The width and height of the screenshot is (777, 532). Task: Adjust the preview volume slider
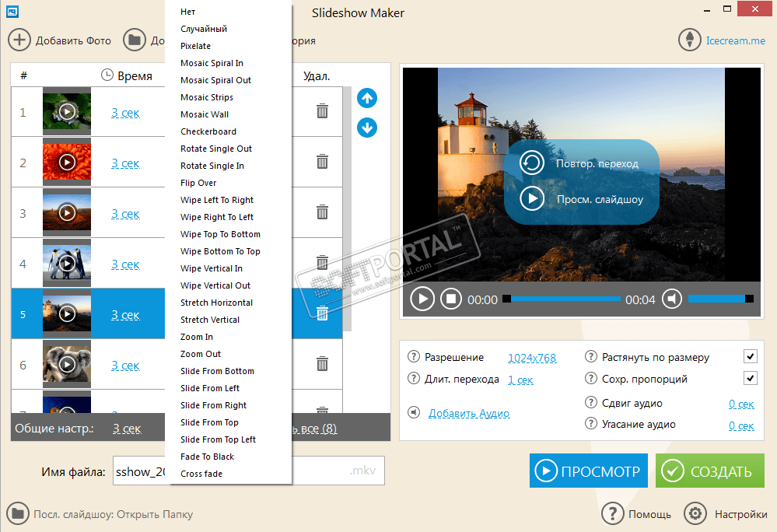[721, 298]
